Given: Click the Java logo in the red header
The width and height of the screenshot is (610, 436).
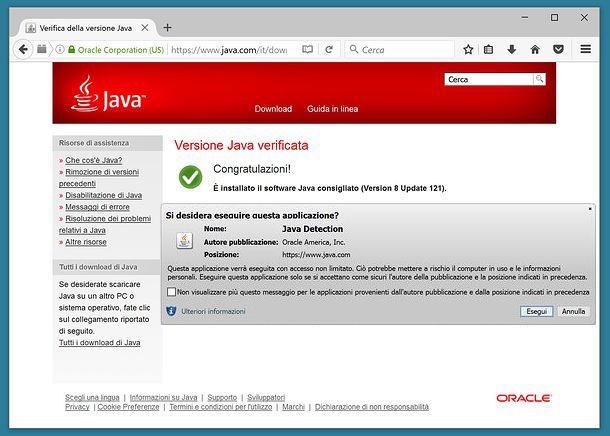Looking at the screenshot, I should point(108,95).
